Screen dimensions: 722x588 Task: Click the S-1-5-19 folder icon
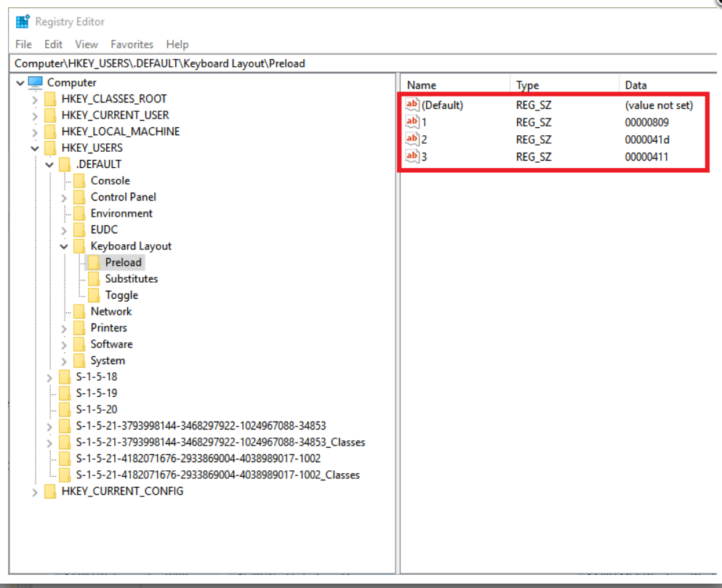click(65, 392)
